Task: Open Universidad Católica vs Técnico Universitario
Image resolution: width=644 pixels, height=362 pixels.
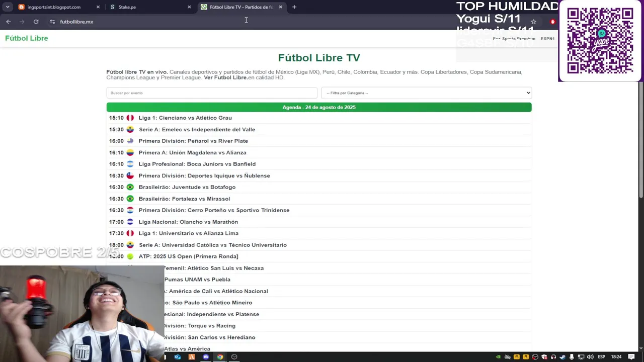Action: coord(213,245)
